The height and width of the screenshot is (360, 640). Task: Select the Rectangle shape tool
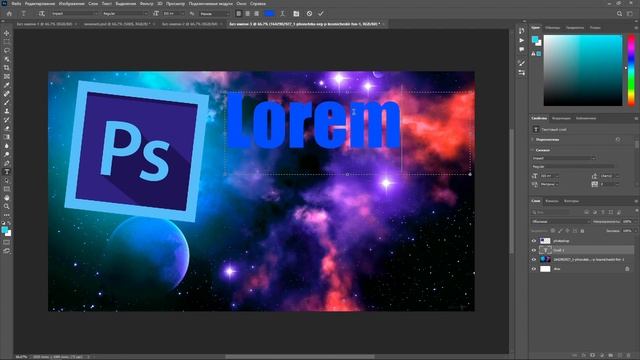7,189
